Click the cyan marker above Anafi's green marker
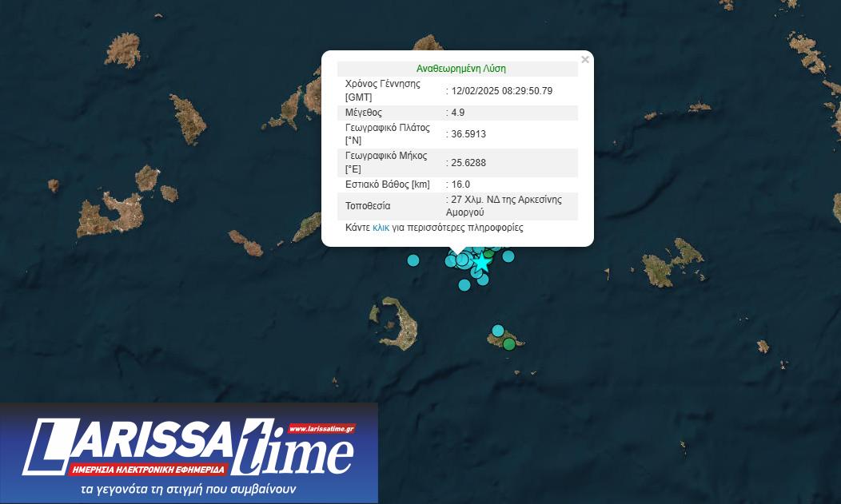841x504 pixels. [x=498, y=331]
